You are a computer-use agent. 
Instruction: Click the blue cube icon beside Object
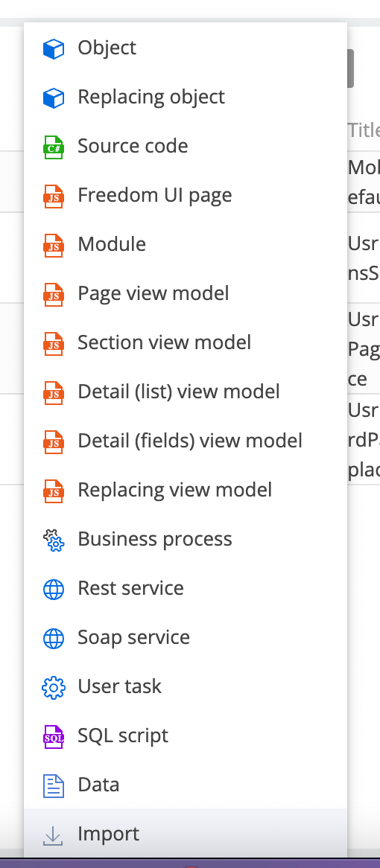tap(54, 49)
